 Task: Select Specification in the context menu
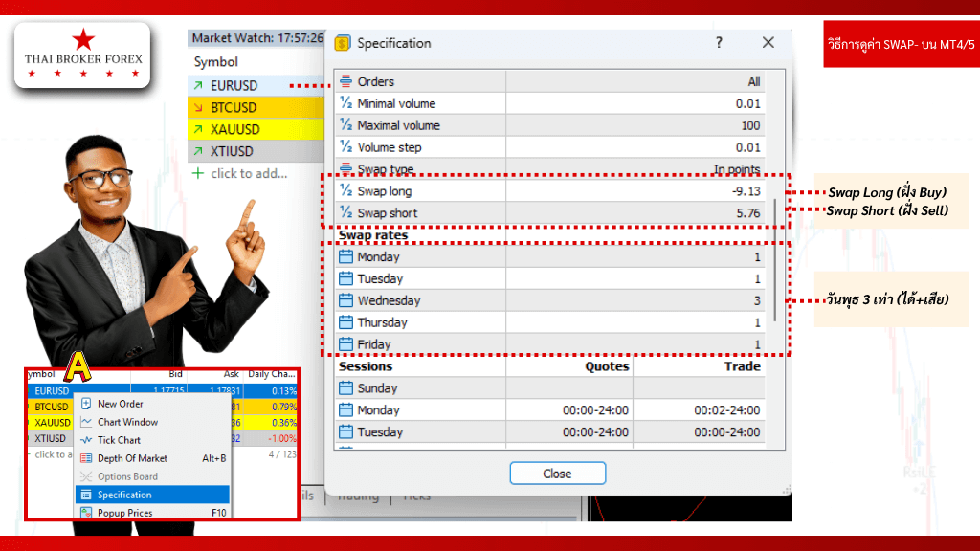(152, 495)
